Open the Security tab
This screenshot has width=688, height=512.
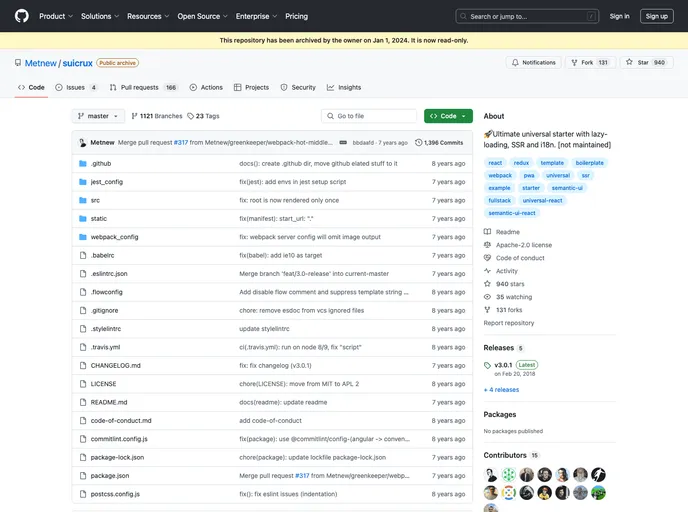coord(298,88)
